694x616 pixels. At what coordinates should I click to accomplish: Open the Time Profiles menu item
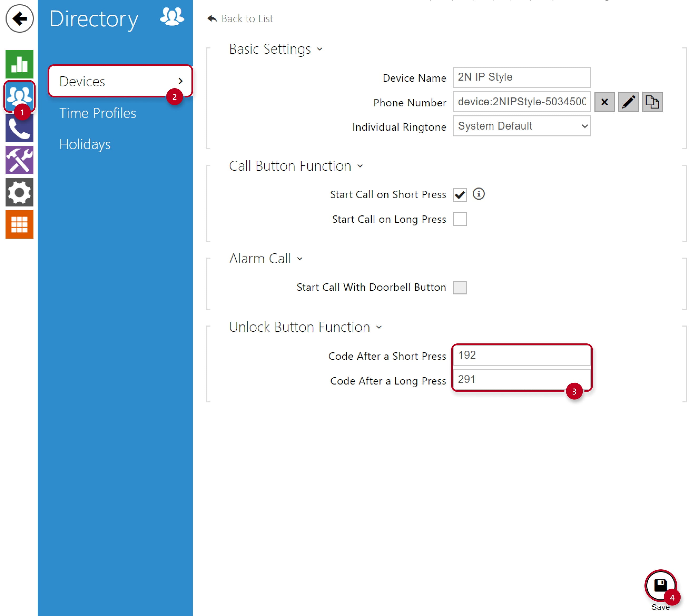click(97, 113)
